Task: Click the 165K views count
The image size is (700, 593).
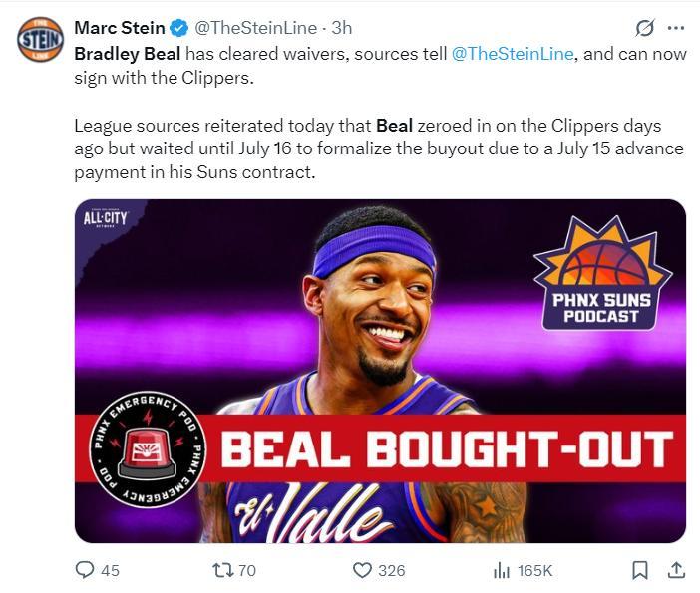Action: pyautogui.click(x=534, y=570)
